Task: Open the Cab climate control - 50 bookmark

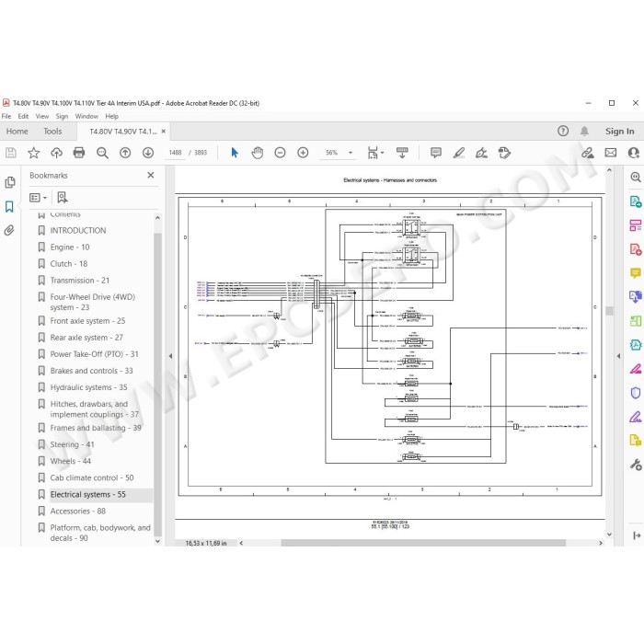Action: (x=92, y=477)
